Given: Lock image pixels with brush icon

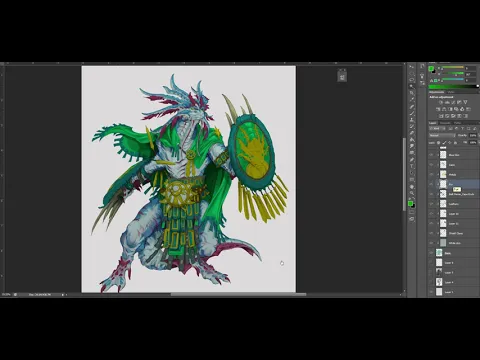Looking at the screenshot, I should pyautogui.click(x=444, y=143).
